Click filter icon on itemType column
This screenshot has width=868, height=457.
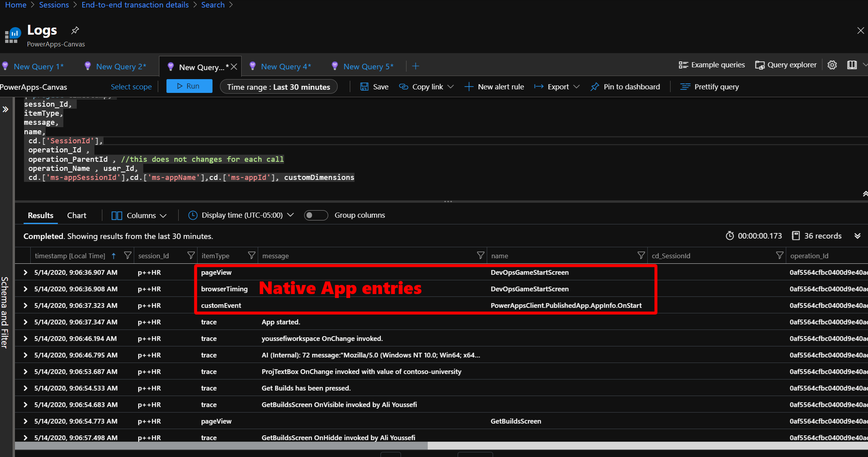pyautogui.click(x=251, y=255)
